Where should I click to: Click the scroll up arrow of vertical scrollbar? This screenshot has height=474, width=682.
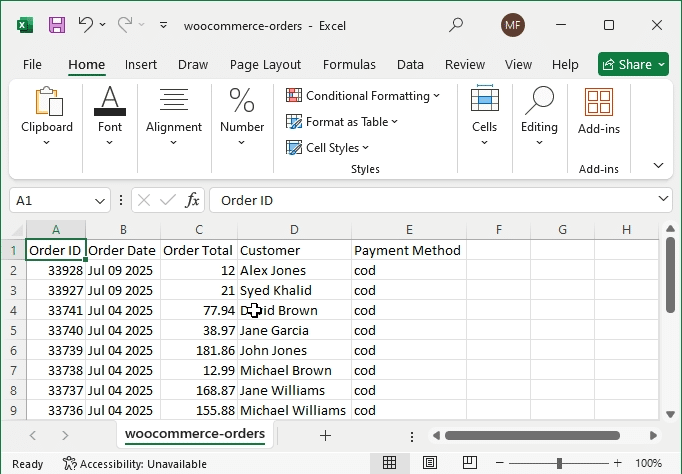coord(670,228)
